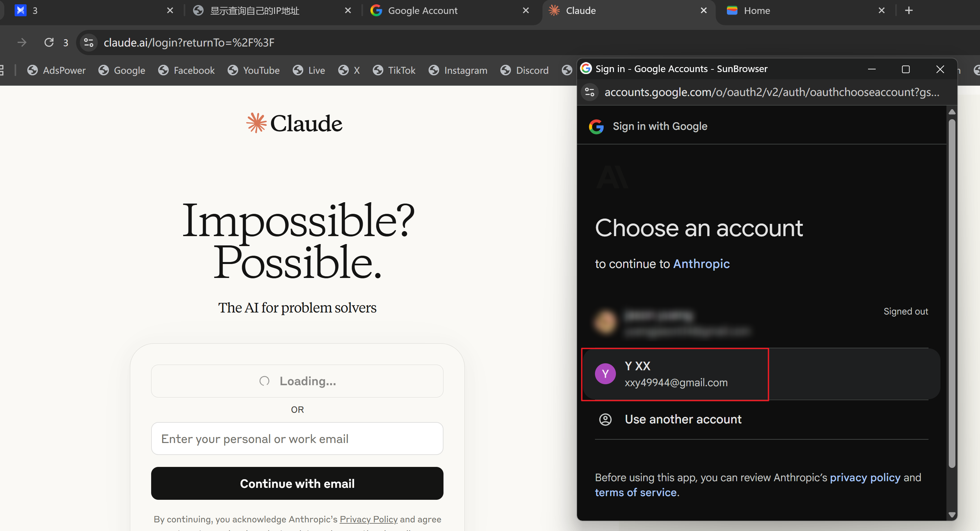This screenshot has height=531, width=980.
Task: Open the Discord bookmark
Action: [x=524, y=70]
